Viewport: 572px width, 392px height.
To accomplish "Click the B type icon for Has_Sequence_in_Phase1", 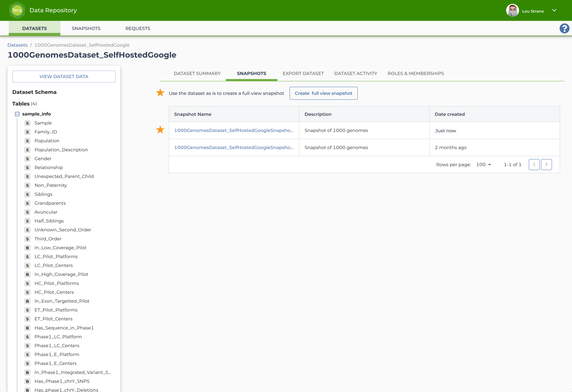I will pyautogui.click(x=27, y=328).
